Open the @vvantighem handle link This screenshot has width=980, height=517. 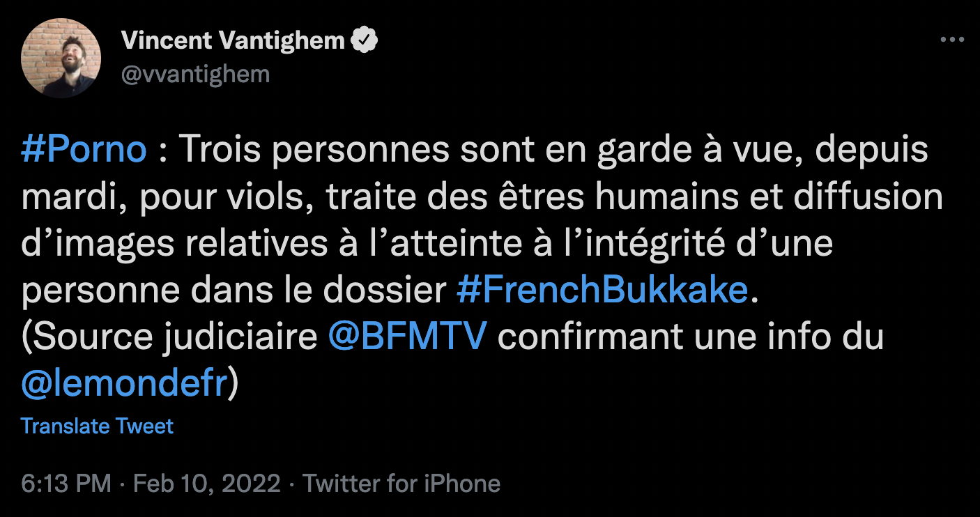pos(195,75)
